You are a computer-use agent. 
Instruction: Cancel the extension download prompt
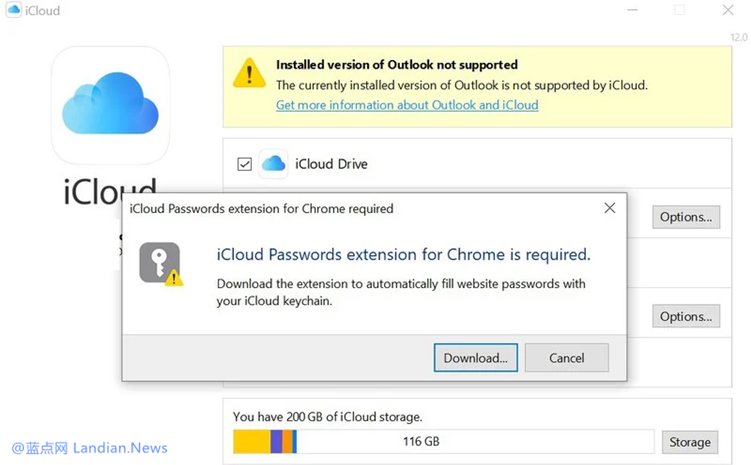(x=567, y=358)
